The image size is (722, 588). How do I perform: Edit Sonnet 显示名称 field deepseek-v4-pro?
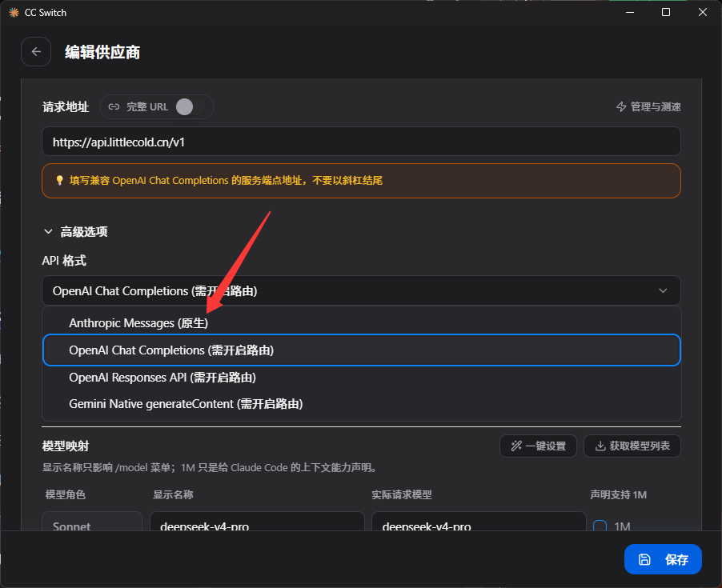tap(257, 522)
